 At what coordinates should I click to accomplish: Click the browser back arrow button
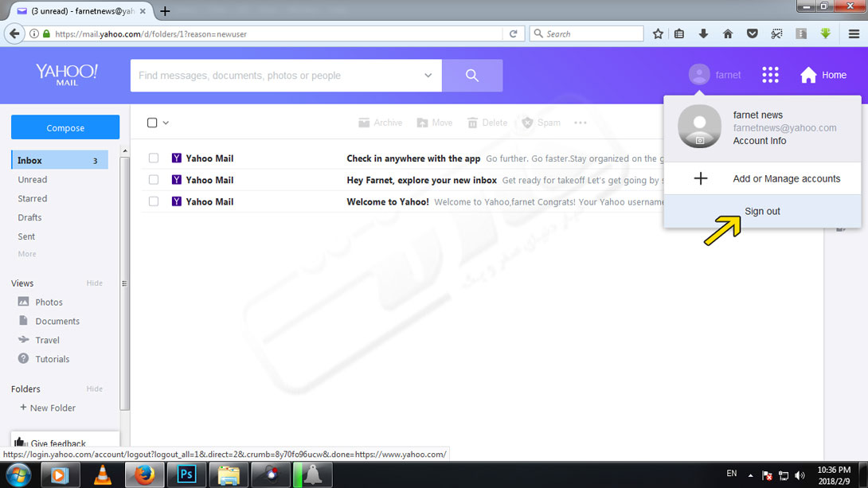[x=14, y=33]
